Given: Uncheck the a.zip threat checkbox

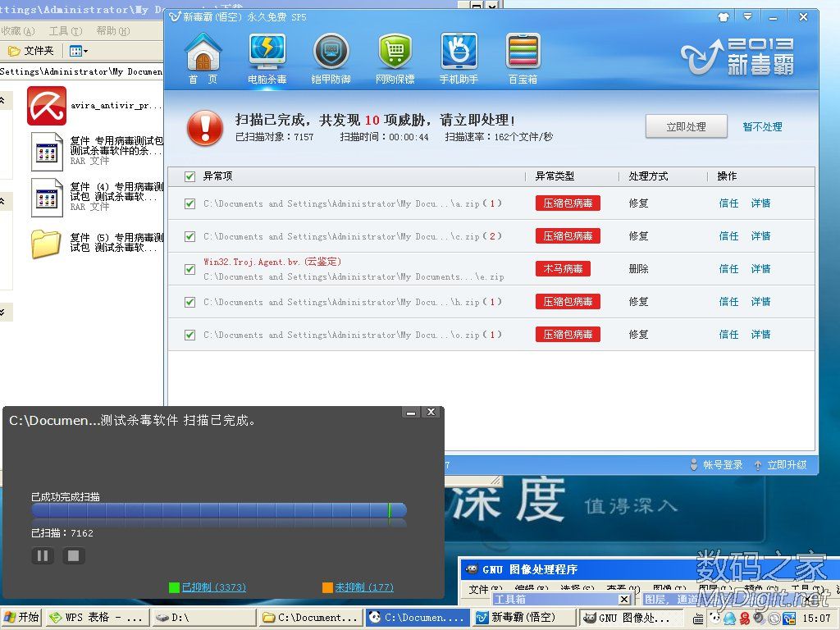Looking at the screenshot, I should coord(190,203).
